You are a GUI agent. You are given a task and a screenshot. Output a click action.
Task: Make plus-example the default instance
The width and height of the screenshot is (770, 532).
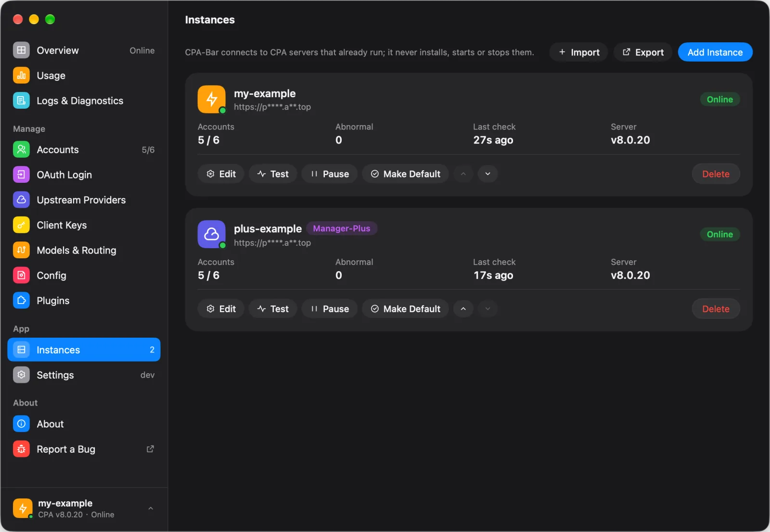[406, 309]
